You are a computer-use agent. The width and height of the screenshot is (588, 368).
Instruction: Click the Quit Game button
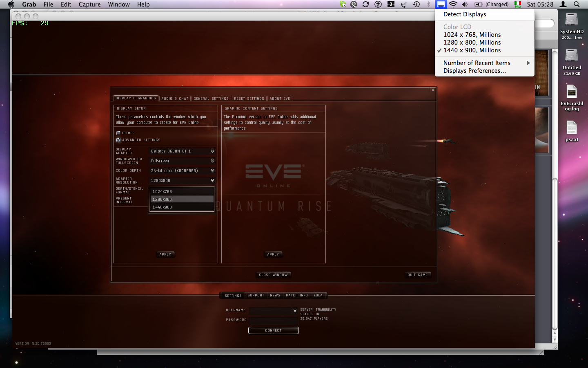(418, 275)
